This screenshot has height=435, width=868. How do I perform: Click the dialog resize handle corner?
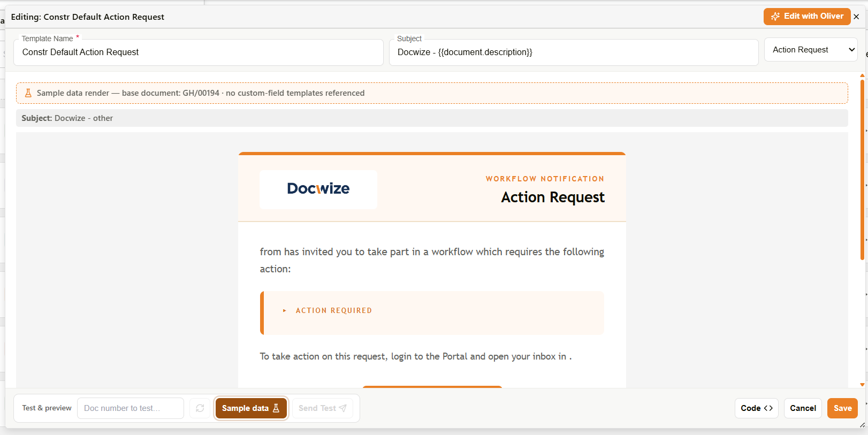pyautogui.click(x=862, y=425)
